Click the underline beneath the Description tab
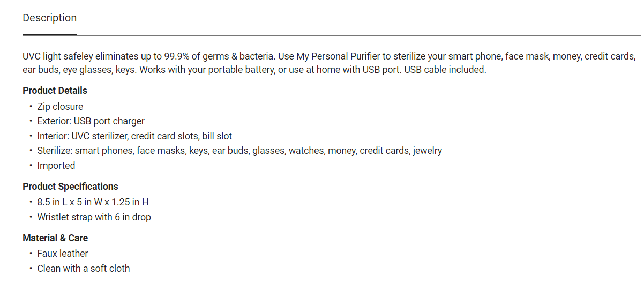 49,35
